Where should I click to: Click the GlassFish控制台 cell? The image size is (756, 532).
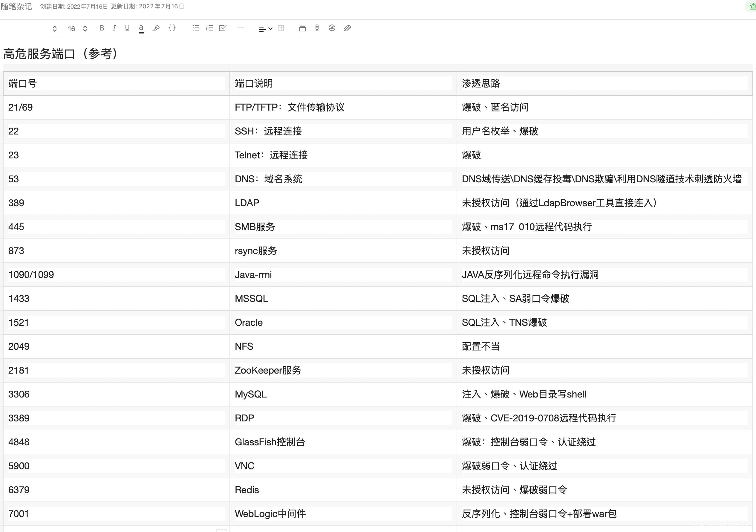pos(343,442)
